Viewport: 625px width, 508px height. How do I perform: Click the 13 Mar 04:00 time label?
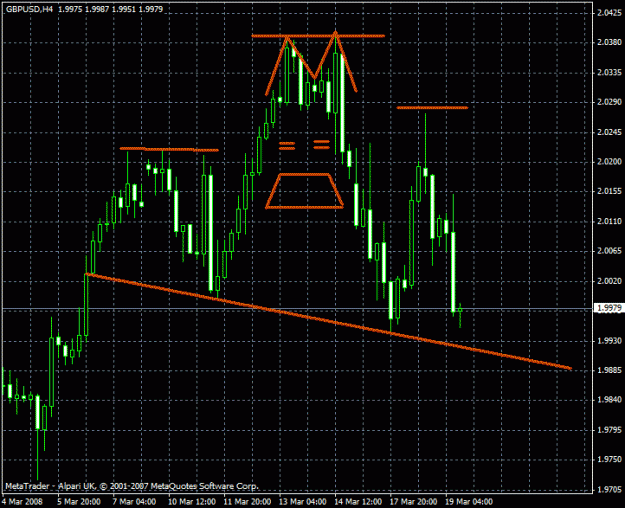(x=303, y=502)
